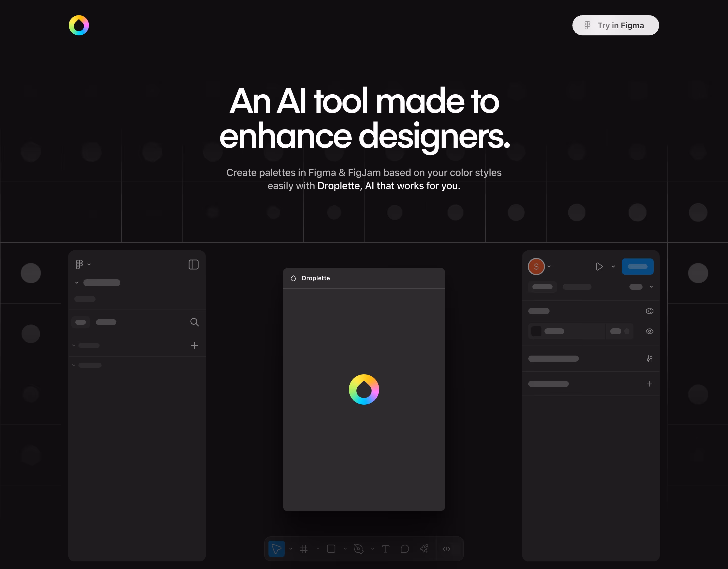Add a new page with plus icon
This screenshot has height=569, width=728.
[x=195, y=345]
